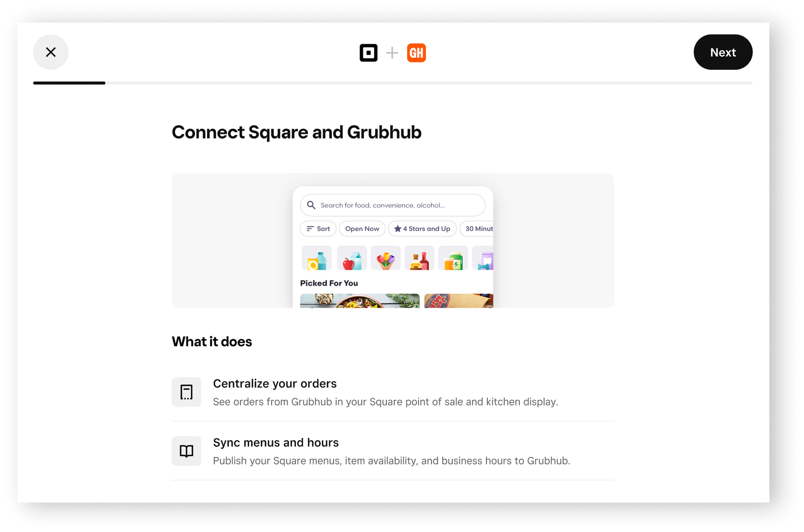Open the salad bowl restaurant thumbnail

point(360,301)
